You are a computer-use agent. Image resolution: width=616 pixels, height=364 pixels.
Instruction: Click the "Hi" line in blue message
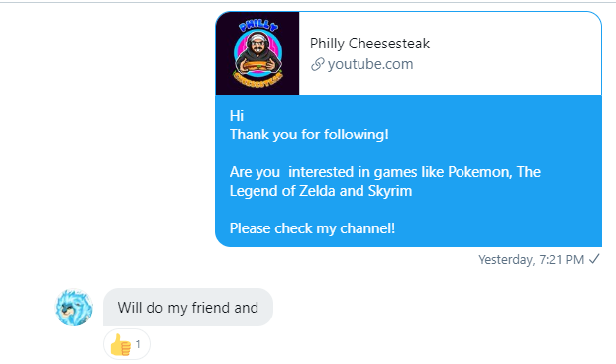coord(237,116)
